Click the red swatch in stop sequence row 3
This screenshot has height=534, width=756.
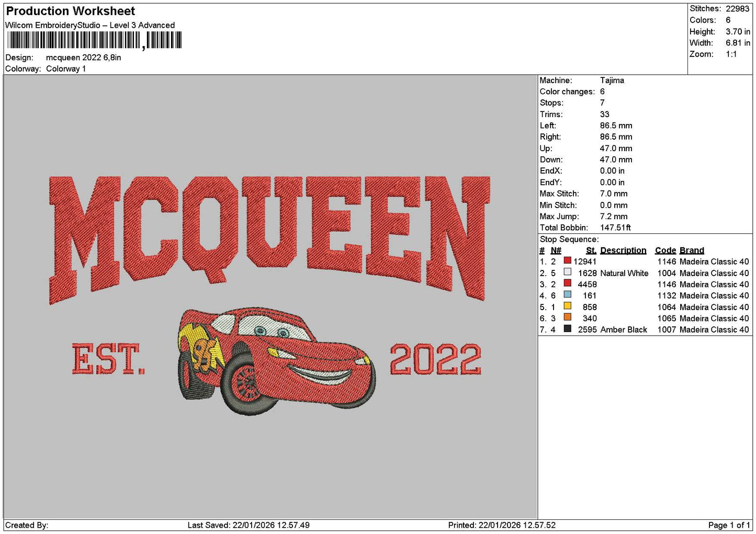(x=567, y=283)
